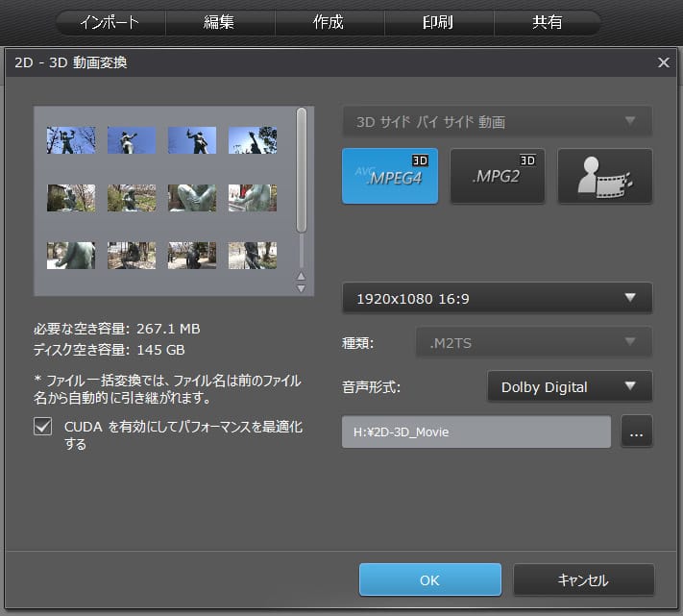Open the Dolby Digital audio format dropdown

569,387
